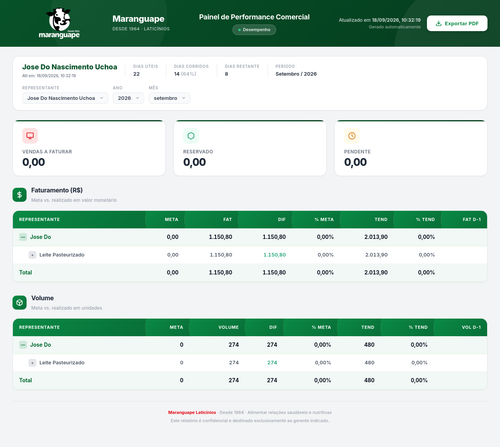Viewport: 500px width, 447px height.
Task: Click the Atualizado em timestamp text
Action: click(380, 20)
